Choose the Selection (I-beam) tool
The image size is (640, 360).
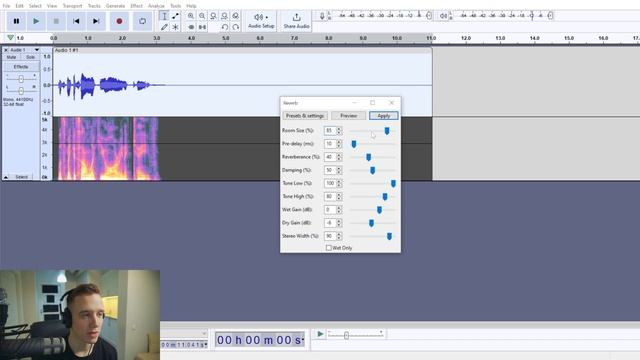tap(164, 16)
